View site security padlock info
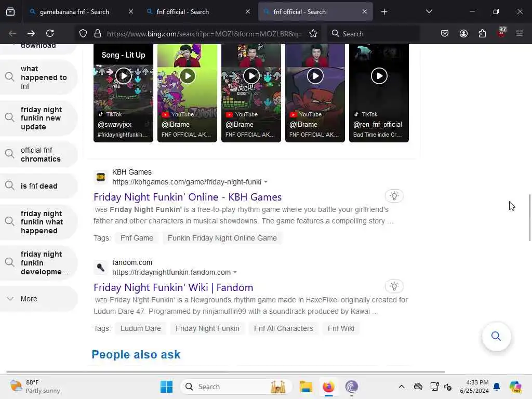Screen dimensions: 532x399 pyautogui.click(x=98, y=34)
